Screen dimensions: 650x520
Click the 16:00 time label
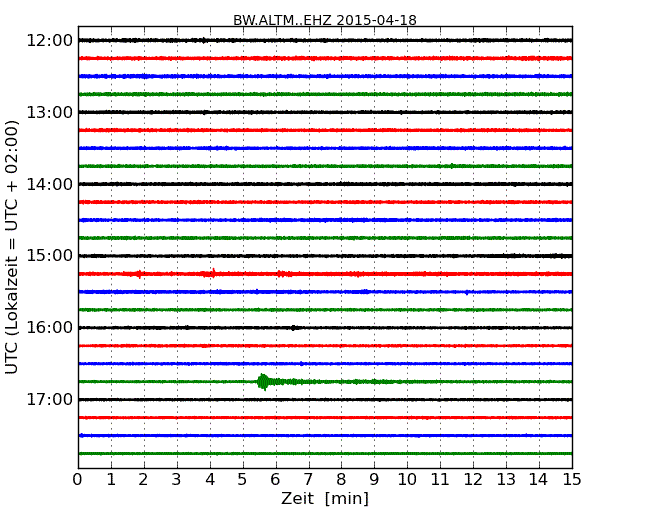(50, 328)
